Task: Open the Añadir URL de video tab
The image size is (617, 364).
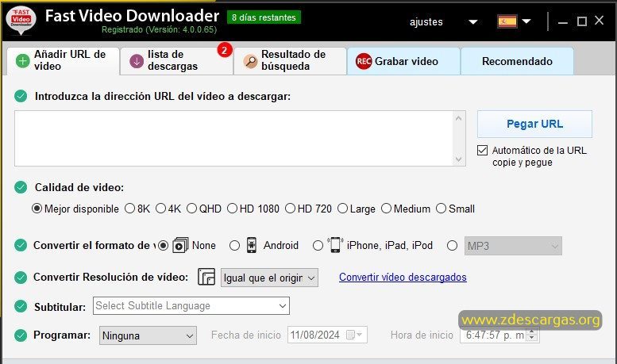Action: coord(64,61)
